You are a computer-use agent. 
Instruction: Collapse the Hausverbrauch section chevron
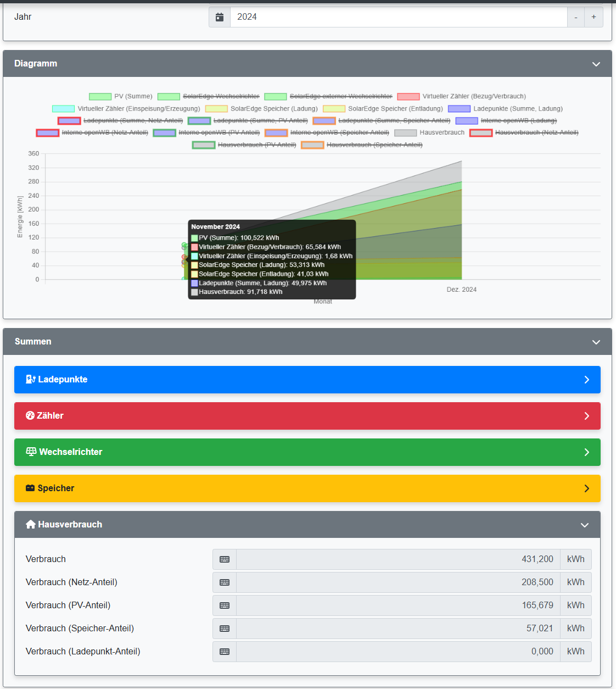(x=585, y=525)
